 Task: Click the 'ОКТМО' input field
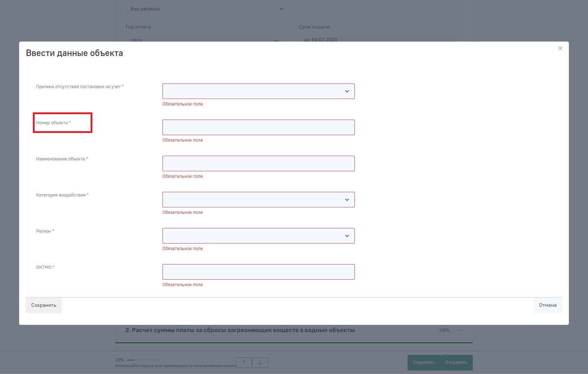point(258,272)
